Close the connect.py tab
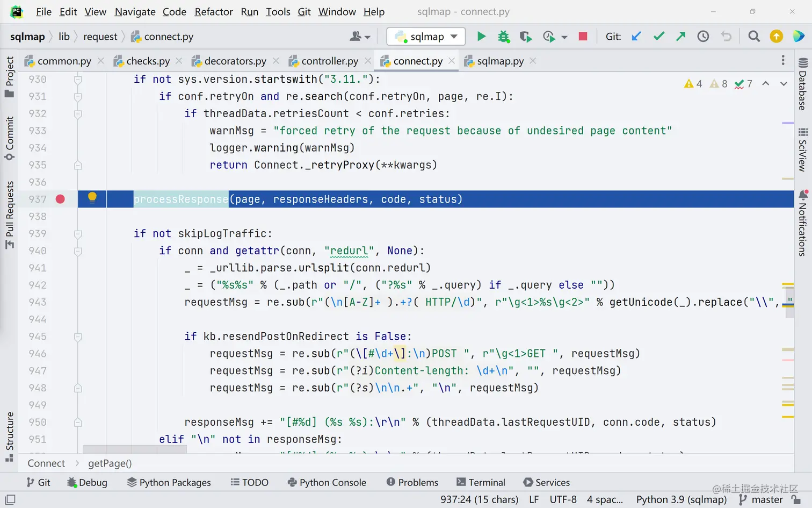Viewport: 812px width, 508px height. coord(452,61)
